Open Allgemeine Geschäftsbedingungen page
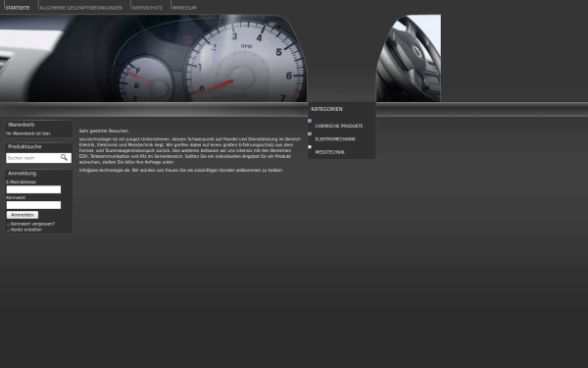This screenshot has width=588, height=368. click(80, 8)
